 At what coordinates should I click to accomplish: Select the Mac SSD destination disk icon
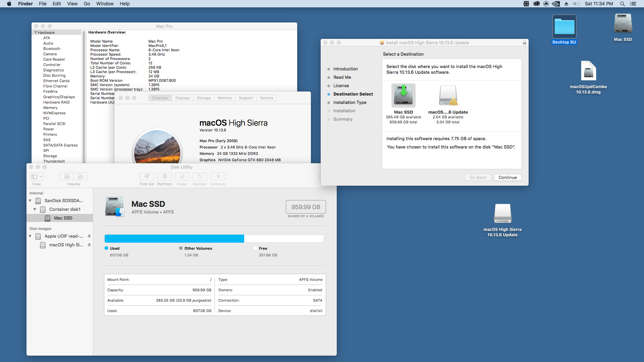pos(403,96)
